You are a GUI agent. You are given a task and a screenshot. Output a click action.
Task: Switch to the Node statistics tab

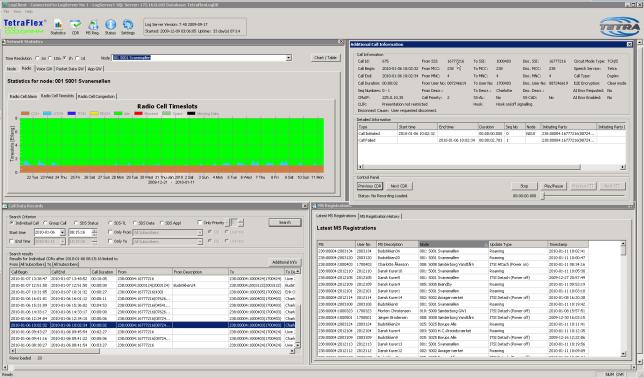pyautogui.click(x=11, y=69)
